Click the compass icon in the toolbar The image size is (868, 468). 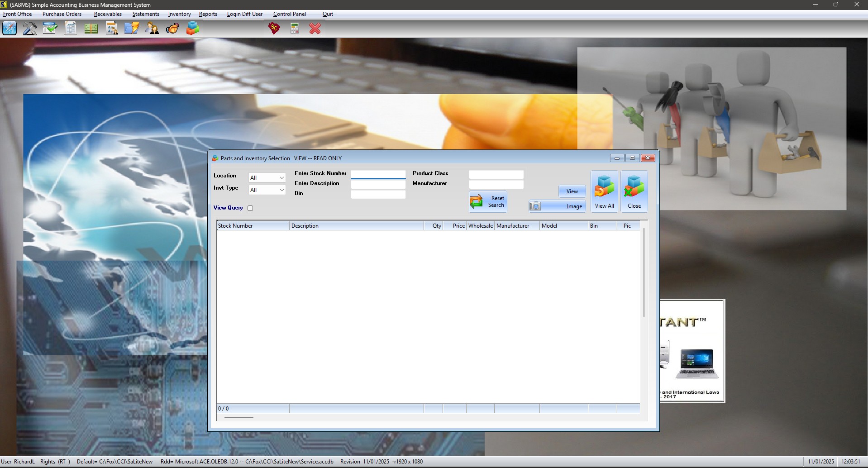[10, 28]
